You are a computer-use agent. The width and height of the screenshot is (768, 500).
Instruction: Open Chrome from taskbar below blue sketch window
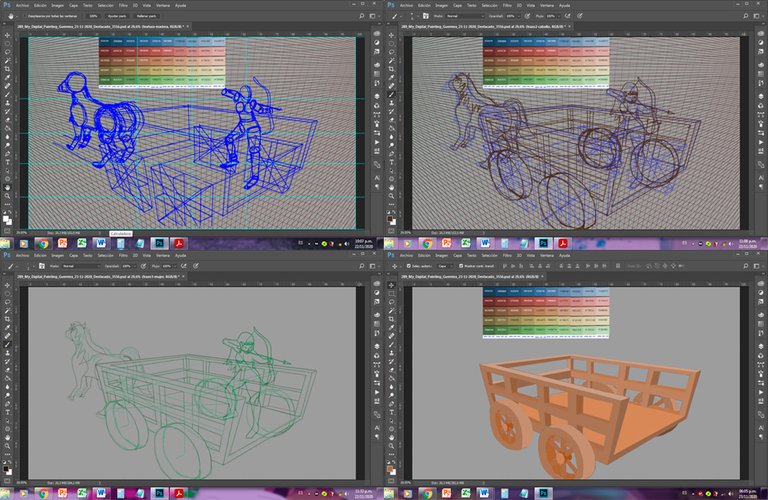pyautogui.click(x=43, y=243)
